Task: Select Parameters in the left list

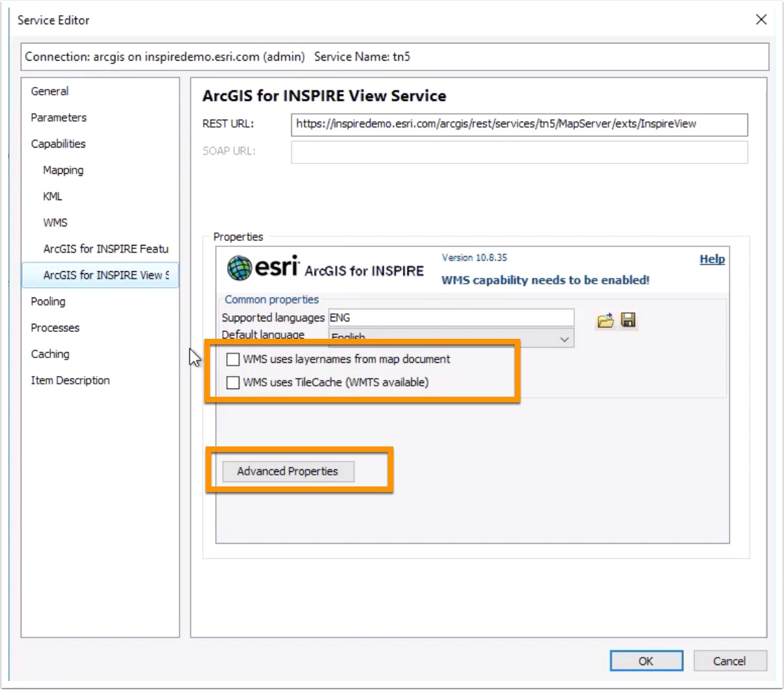Action: coord(59,117)
